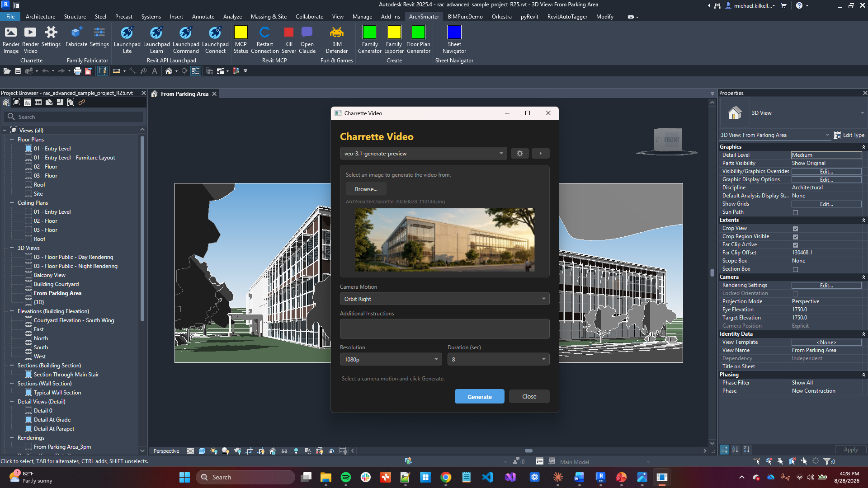
Task: Switch to the Collaborate tab
Action: pos(309,17)
